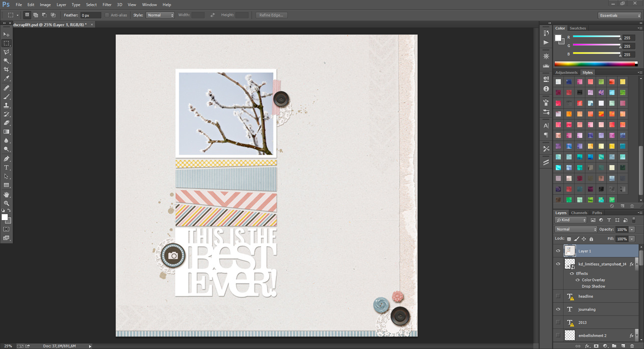This screenshot has width=644, height=349.
Task: Open the Opacity slider dropdown arrow
Action: (632, 230)
